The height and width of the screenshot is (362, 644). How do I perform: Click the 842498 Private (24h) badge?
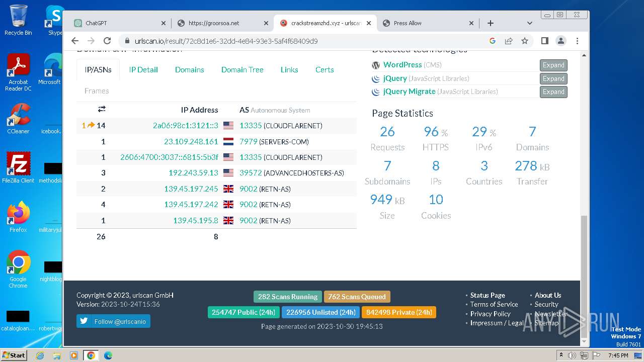click(x=399, y=312)
